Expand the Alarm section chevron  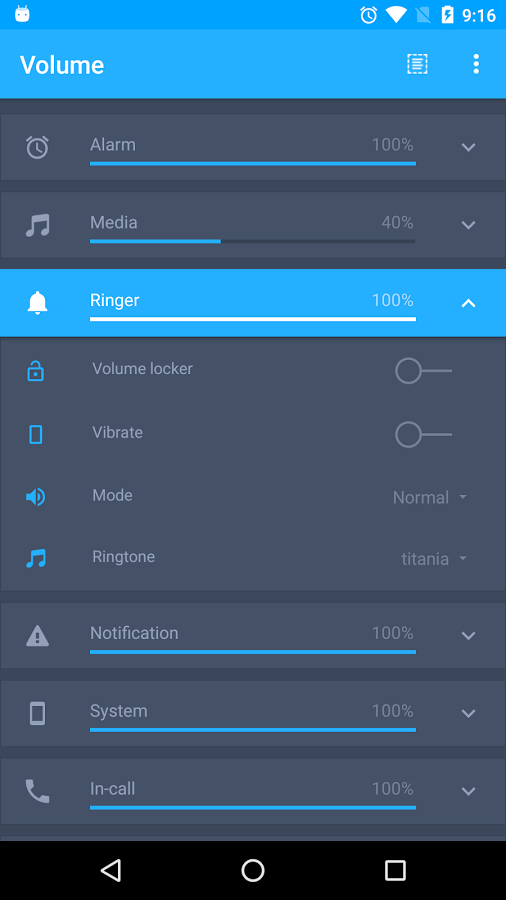tap(468, 148)
